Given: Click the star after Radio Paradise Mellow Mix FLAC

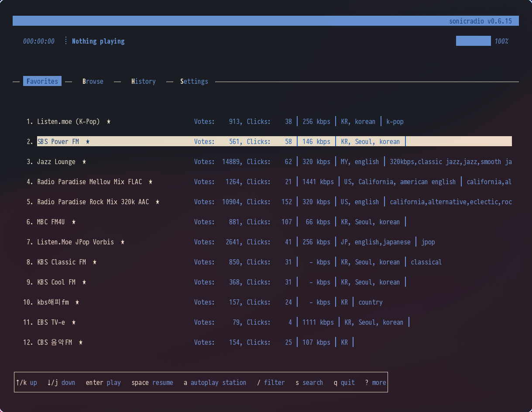Looking at the screenshot, I should [151, 182].
